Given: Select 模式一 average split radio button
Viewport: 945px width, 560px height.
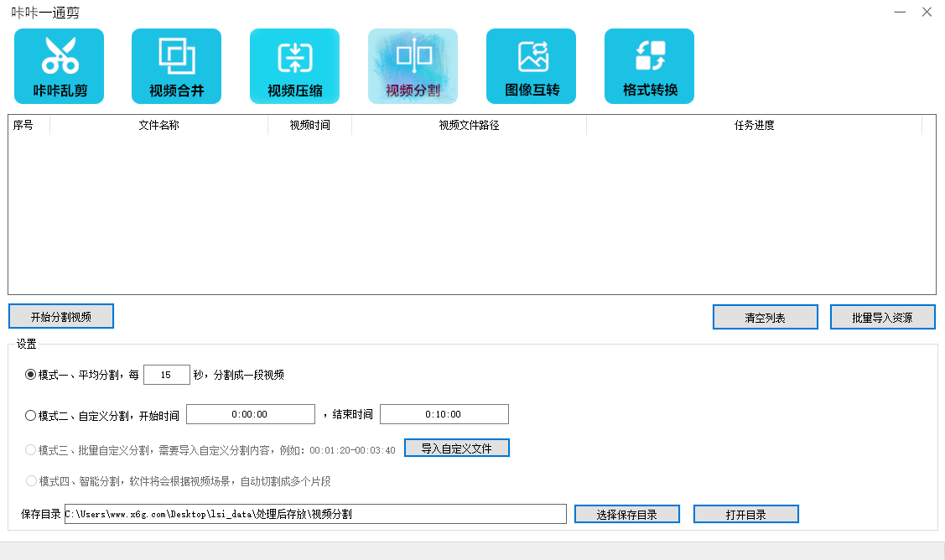Looking at the screenshot, I should point(31,375).
